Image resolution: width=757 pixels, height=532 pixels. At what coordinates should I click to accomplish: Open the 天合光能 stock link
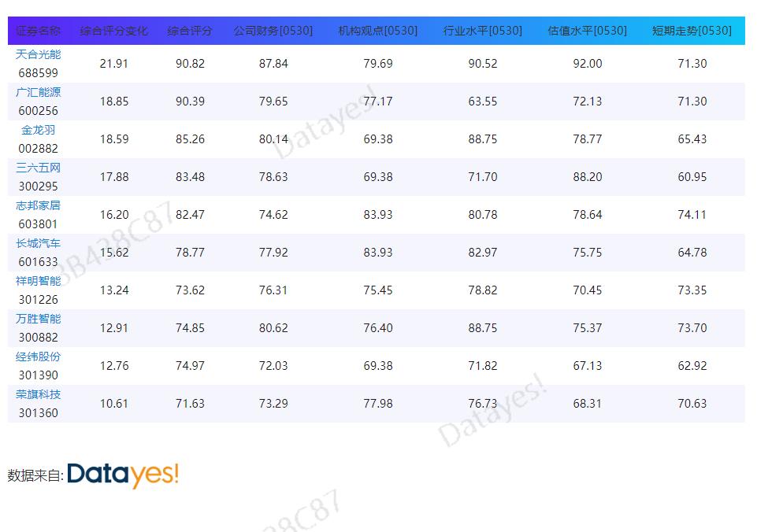click(38, 54)
